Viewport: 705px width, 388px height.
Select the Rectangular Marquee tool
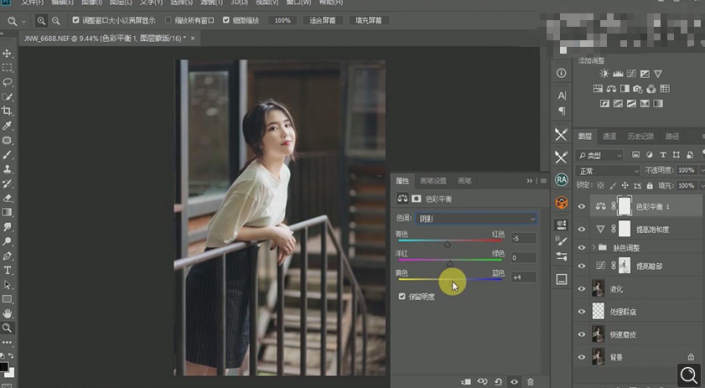7,68
